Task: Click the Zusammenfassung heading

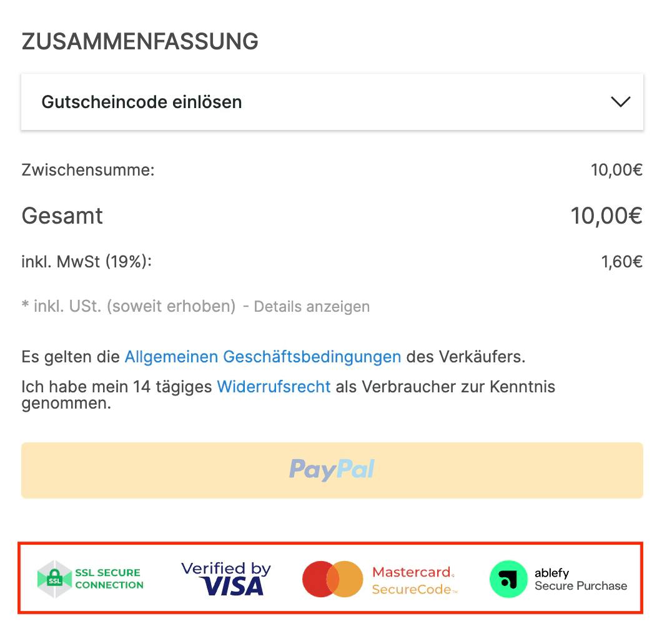Action: click(140, 42)
